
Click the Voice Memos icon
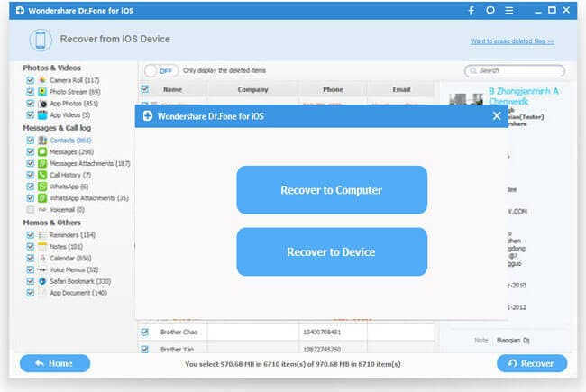click(x=42, y=269)
